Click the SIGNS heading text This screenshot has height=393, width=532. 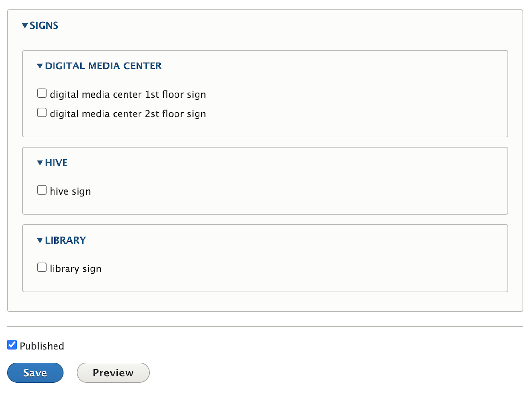pyautogui.click(x=44, y=25)
